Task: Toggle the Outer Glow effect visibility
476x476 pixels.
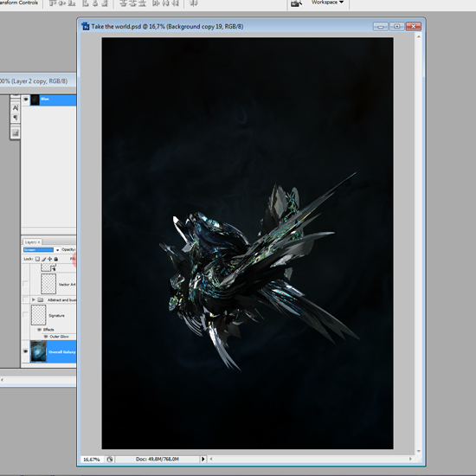Action: coord(46,337)
